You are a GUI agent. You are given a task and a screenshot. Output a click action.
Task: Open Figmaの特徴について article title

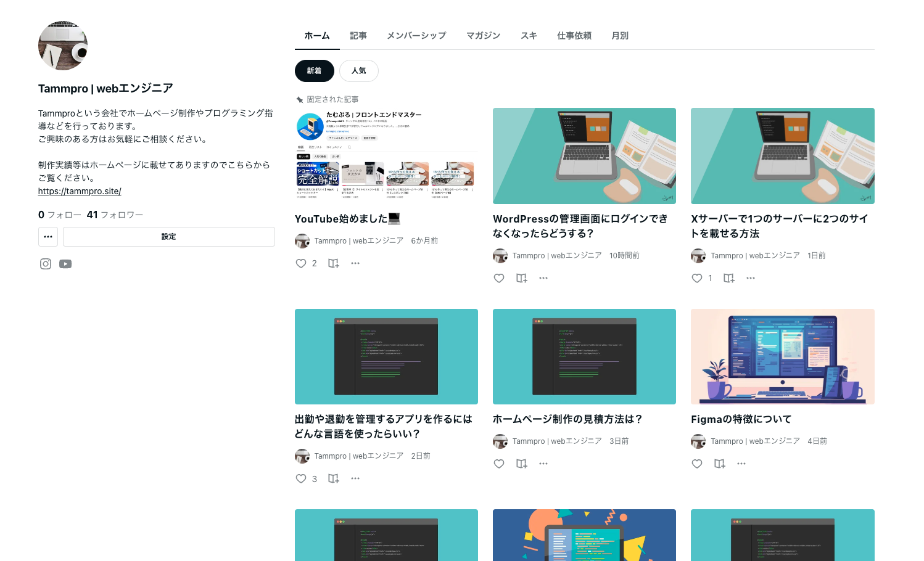[x=741, y=419]
